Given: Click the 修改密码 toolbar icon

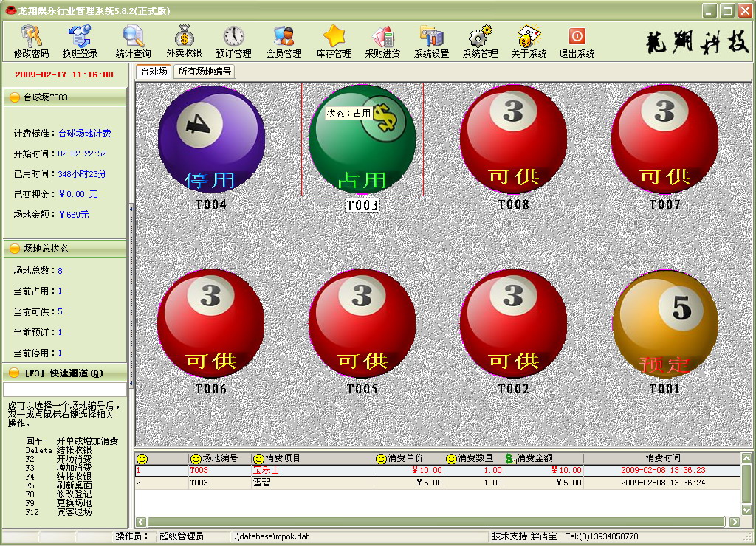Looking at the screenshot, I should point(31,41).
